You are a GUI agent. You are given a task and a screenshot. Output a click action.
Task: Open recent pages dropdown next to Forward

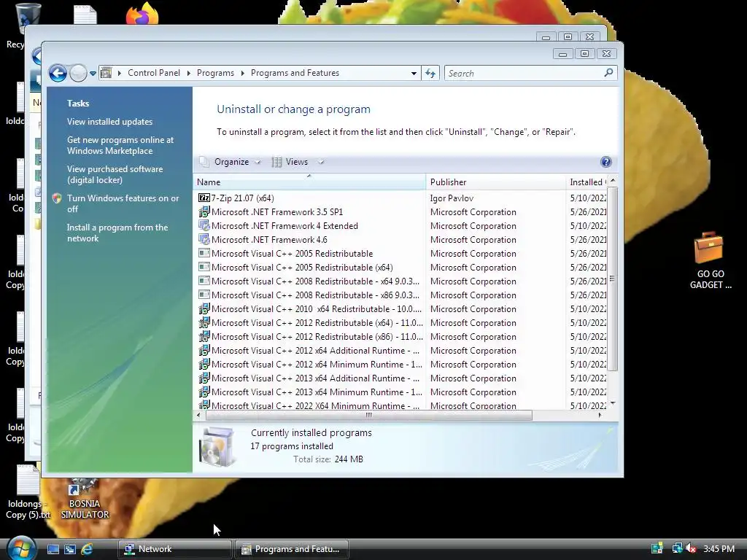pyautogui.click(x=93, y=74)
